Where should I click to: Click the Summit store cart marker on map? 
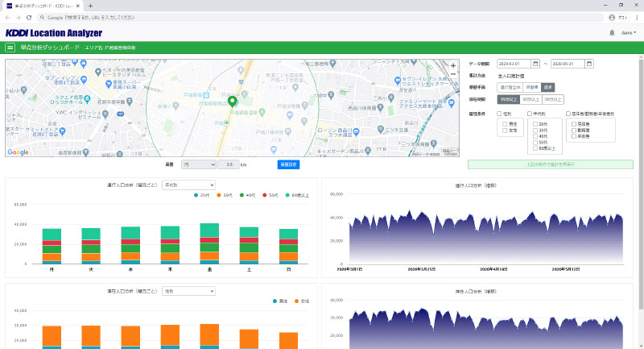(x=63, y=131)
